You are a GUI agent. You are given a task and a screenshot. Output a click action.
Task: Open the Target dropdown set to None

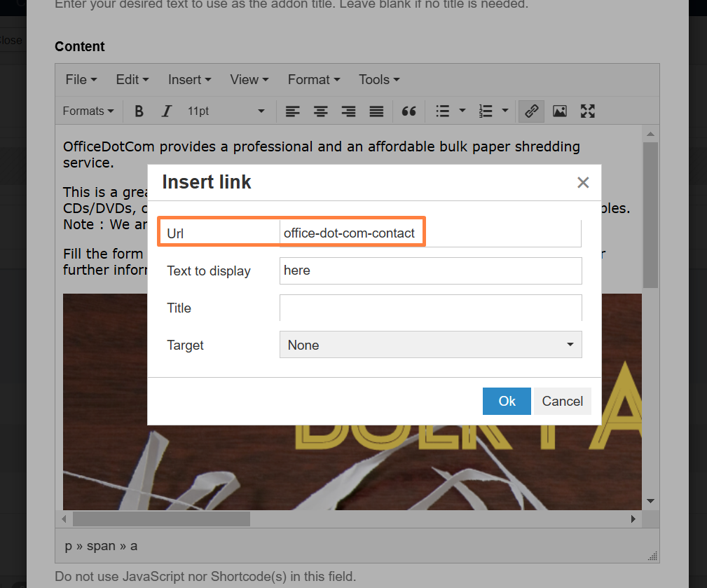click(x=431, y=345)
